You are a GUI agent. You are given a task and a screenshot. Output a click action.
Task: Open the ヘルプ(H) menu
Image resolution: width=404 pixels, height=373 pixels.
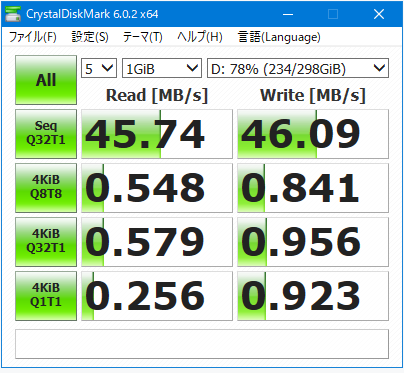tap(200, 37)
